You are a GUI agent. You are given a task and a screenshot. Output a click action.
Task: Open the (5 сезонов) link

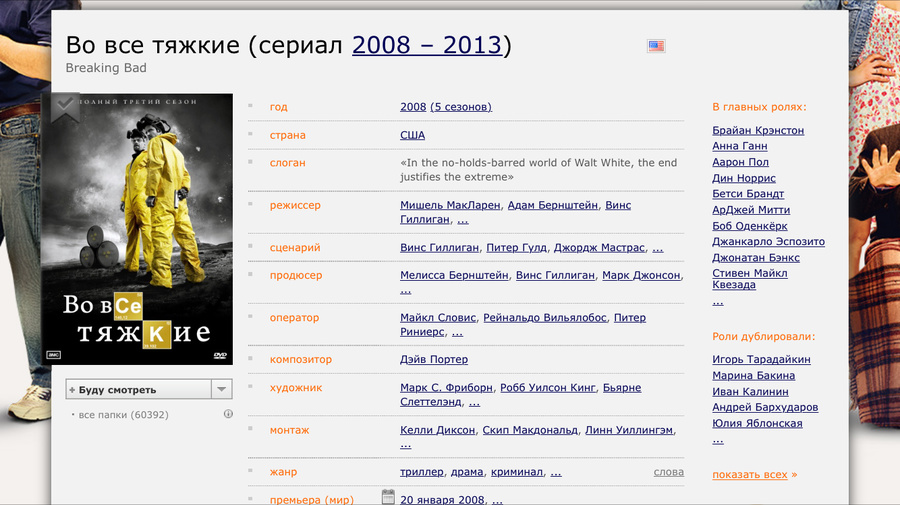coord(461,107)
